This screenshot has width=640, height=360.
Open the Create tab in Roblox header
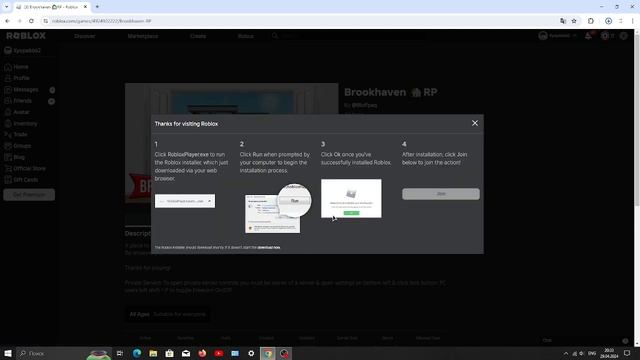pyautogui.click(x=198, y=36)
